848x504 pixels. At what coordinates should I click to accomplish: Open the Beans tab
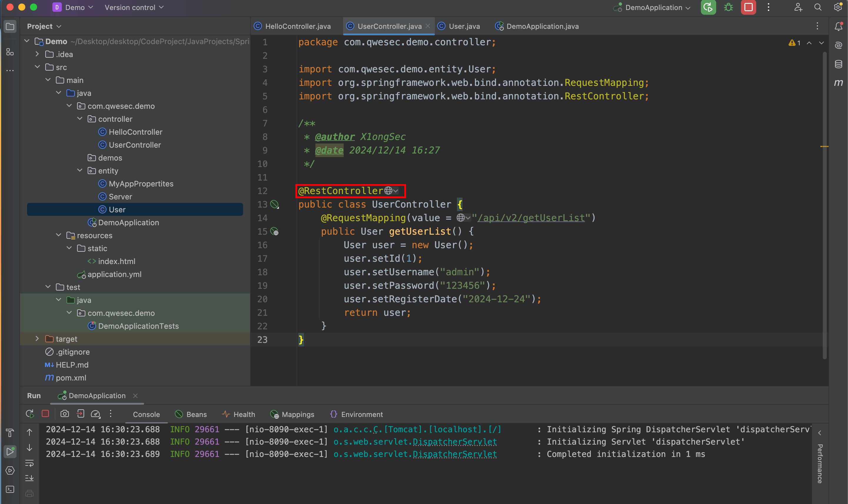point(191,414)
